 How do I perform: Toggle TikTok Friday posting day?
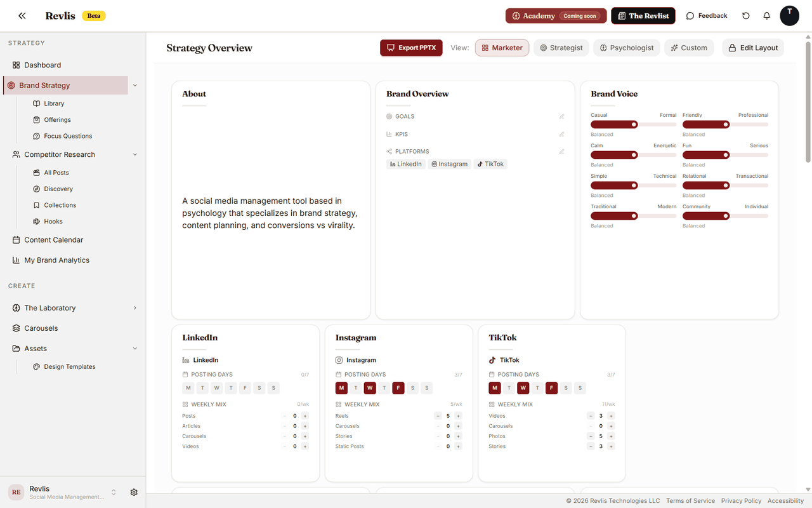click(x=551, y=388)
